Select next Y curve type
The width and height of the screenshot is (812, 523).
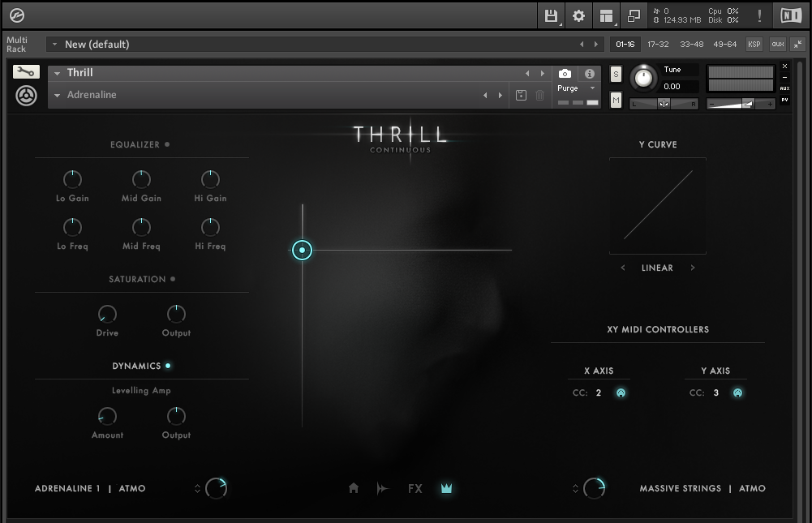[x=693, y=268]
